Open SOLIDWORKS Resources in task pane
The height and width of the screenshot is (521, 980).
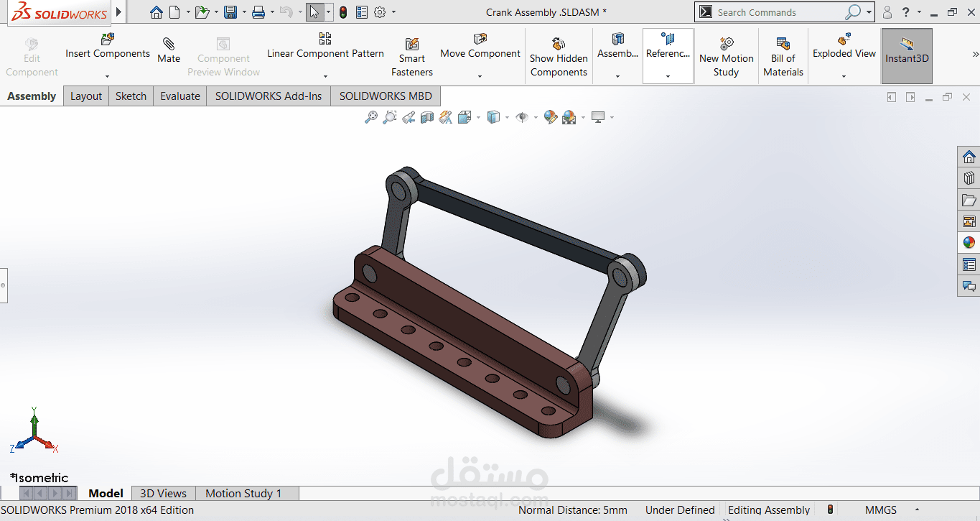[x=969, y=157]
